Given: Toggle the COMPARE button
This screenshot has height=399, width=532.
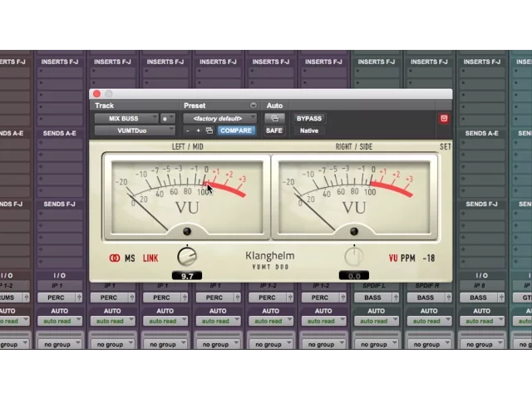Looking at the screenshot, I should (236, 131).
